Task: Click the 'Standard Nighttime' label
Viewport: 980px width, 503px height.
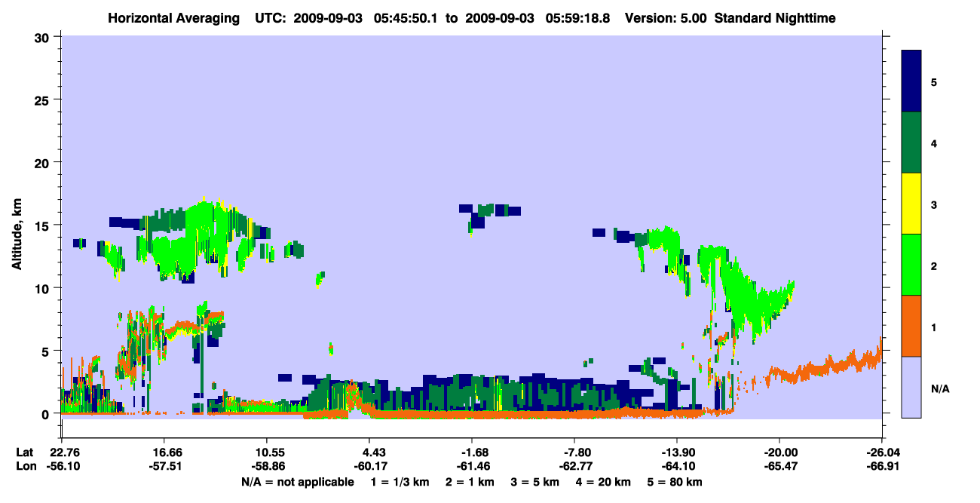Action: coord(776,17)
